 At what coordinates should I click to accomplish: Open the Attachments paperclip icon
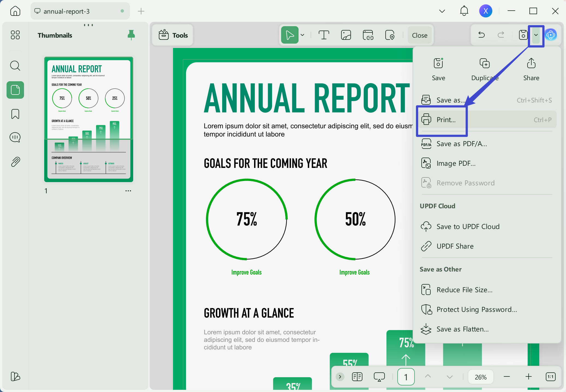coord(15,162)
